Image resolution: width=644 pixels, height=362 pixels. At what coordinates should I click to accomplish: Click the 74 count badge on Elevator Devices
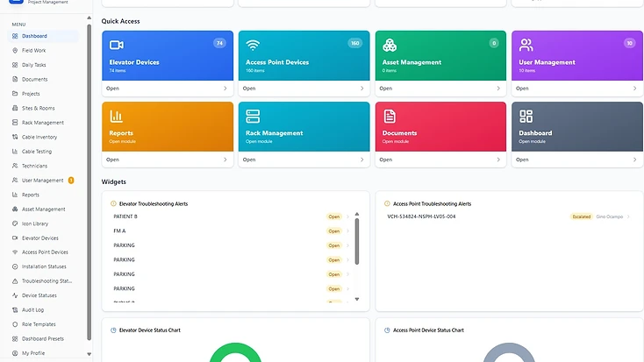[x=219, y=43]
